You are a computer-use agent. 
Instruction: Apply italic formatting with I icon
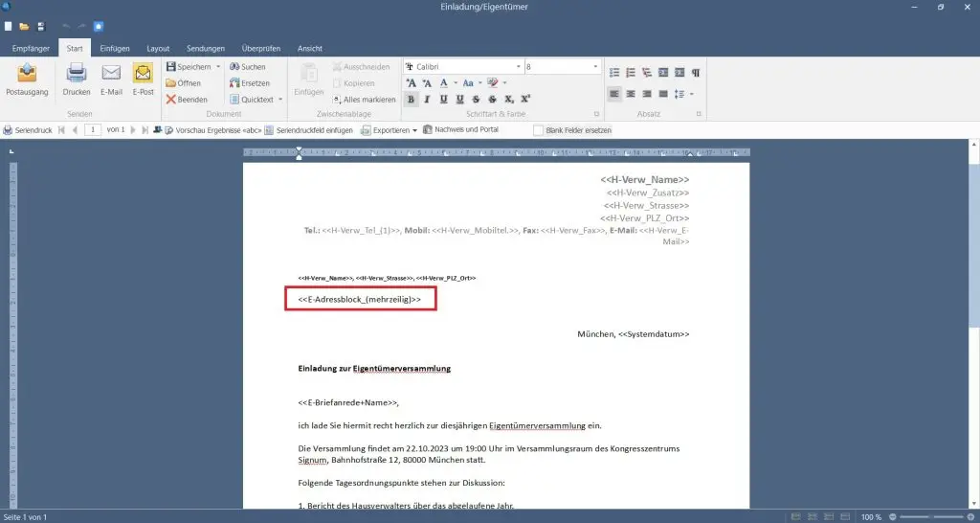click(x=427, y=99)
